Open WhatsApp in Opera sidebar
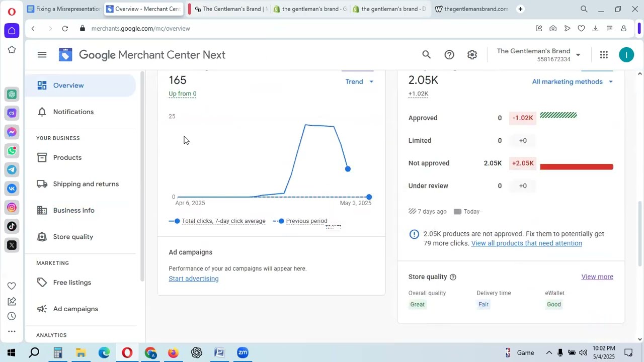This screenshot has width=644, height=362. (x=12, y=151)
